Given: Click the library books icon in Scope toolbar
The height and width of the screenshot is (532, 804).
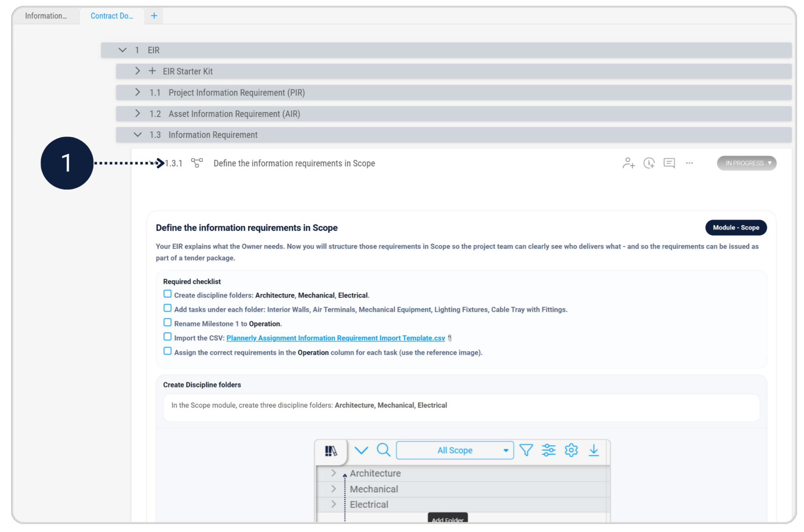Looking at the screenshot, I should [331, 451].
